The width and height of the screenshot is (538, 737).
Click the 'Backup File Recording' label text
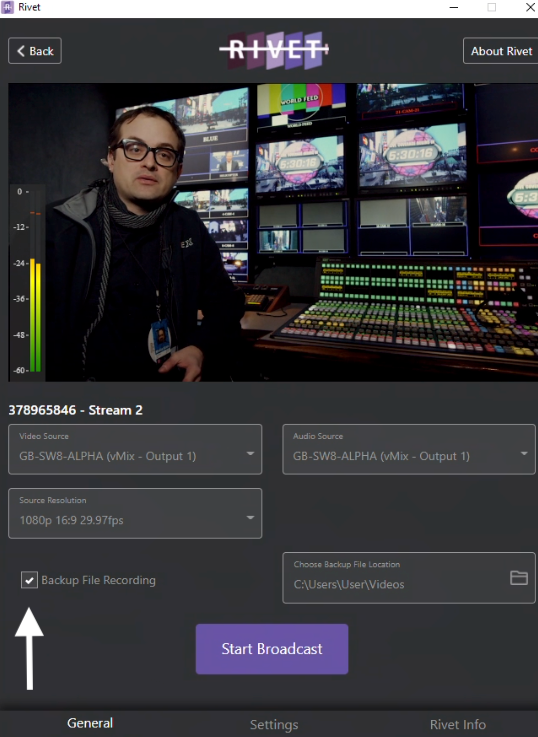pyautogui.click(x=98, y=580)
